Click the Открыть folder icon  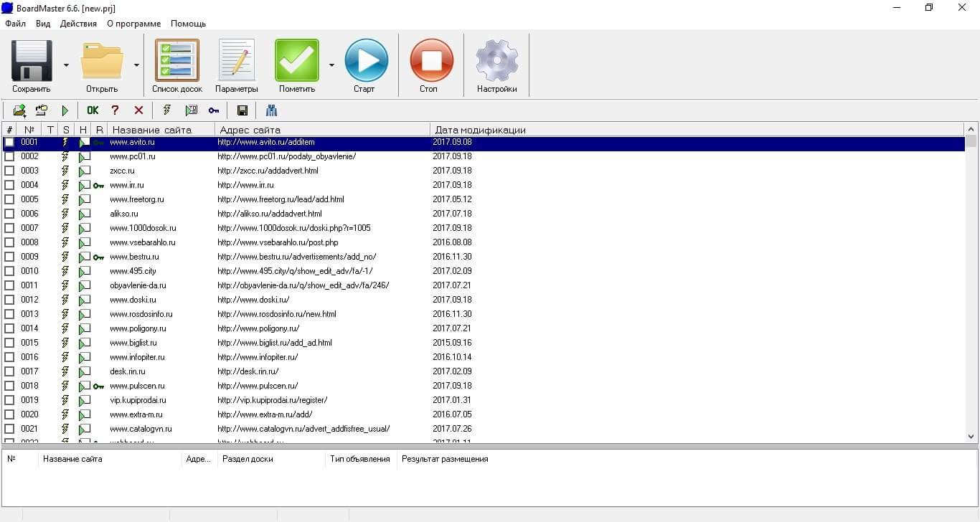pyautogui.click(x=102, y=60)
